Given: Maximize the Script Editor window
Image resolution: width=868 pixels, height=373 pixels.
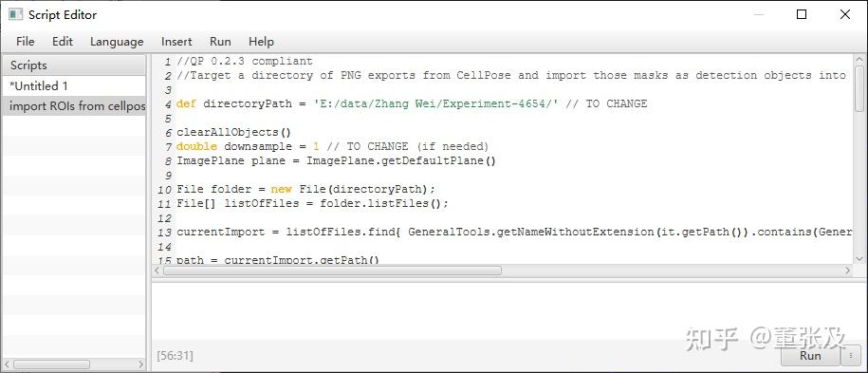Looking at the screenshot, I should pyautogui.click(x=801, y=14).
